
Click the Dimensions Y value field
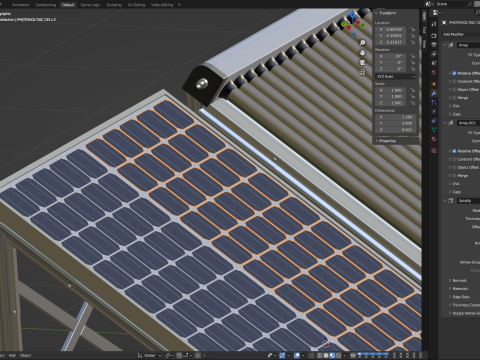pyautogui.click(x=396, y=123)
